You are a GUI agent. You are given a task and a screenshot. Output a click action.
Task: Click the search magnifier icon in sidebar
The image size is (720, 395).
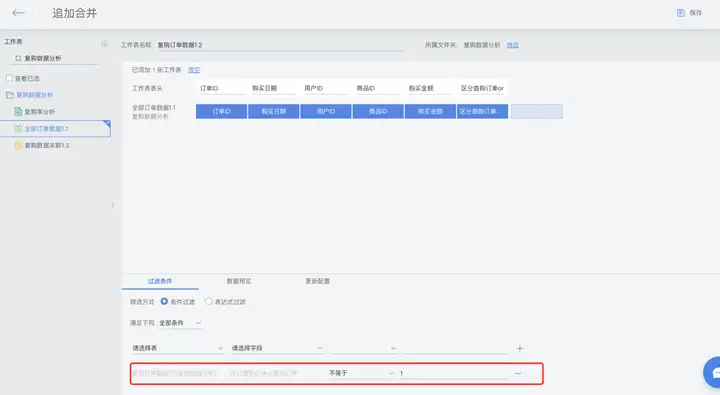[18, 58]
